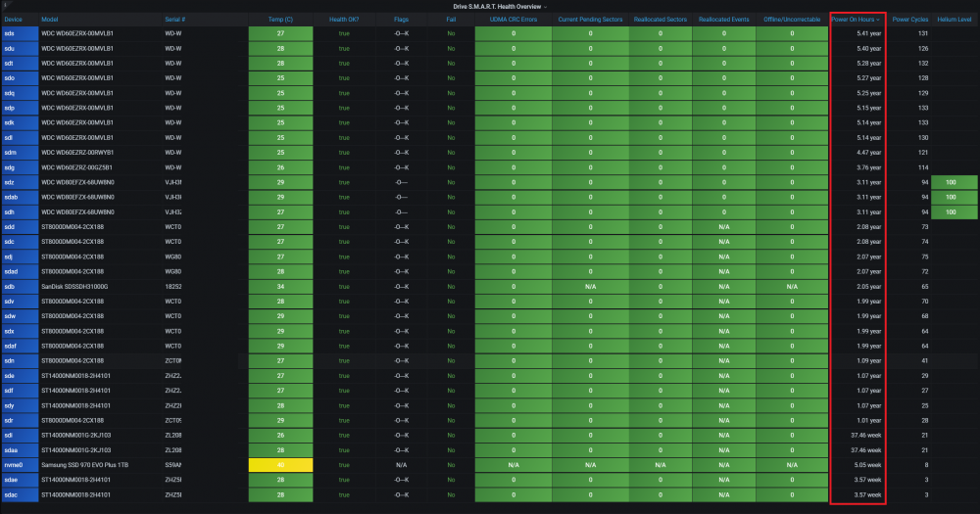Select the 1.09 year power-on value

[x=868, y=361]
